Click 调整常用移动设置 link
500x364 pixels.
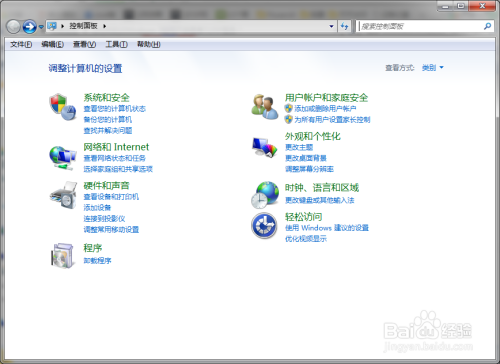[x=111, y=230]
